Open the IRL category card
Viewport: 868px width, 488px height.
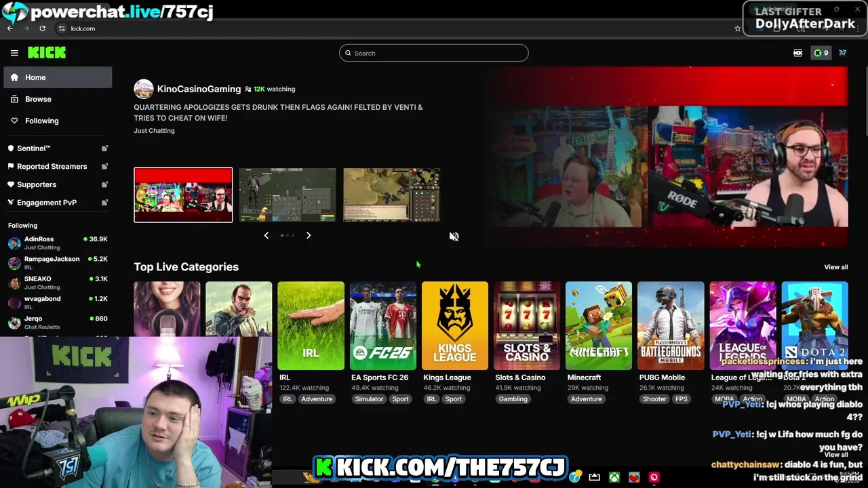311,326
